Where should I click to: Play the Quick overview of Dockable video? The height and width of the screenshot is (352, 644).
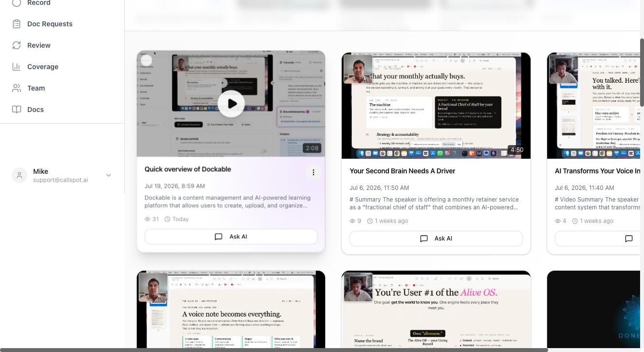coord(231,104)
